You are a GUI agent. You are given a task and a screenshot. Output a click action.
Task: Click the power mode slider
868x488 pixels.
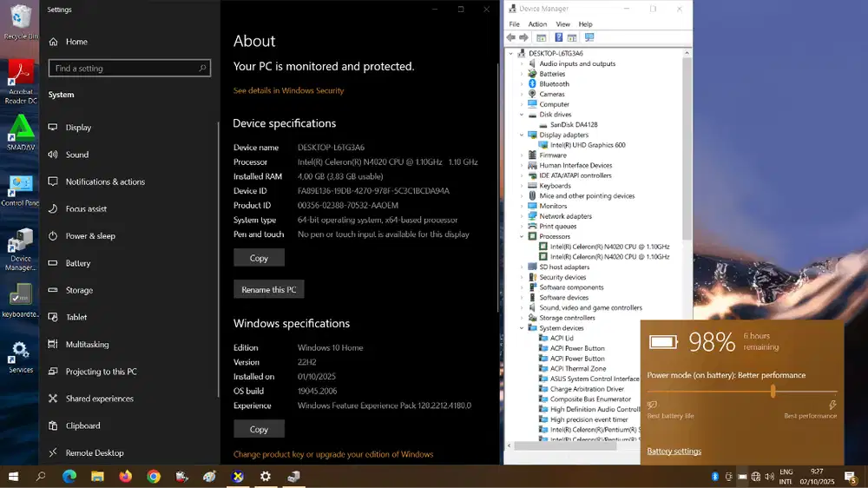773,392
